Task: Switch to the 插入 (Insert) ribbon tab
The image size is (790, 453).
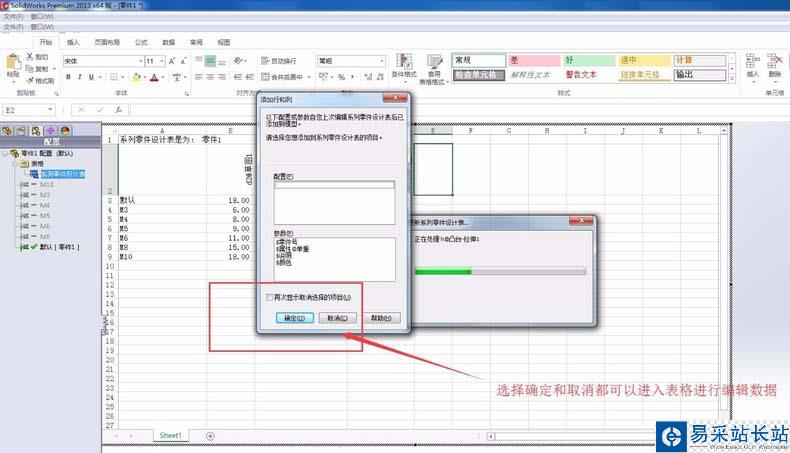Action: pyautogui.click(x=74, y=42)
